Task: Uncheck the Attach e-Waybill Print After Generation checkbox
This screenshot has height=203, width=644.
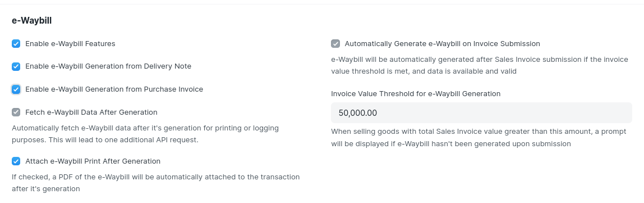Action: point(16,161)
